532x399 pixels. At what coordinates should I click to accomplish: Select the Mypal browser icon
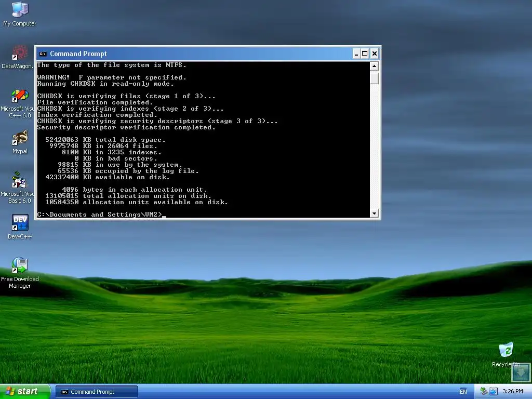[x=20, y=142]
